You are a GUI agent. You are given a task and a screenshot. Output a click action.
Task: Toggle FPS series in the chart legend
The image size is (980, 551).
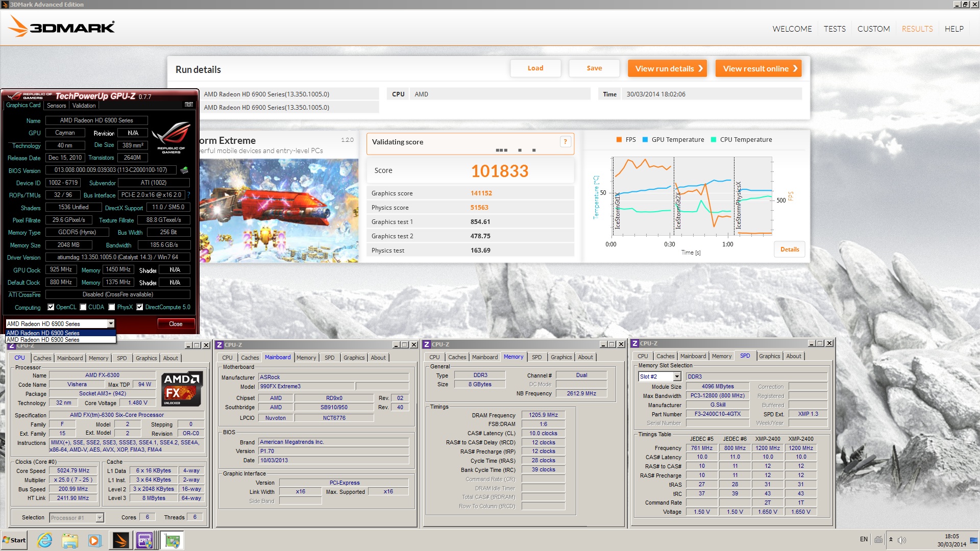[626, 140]
